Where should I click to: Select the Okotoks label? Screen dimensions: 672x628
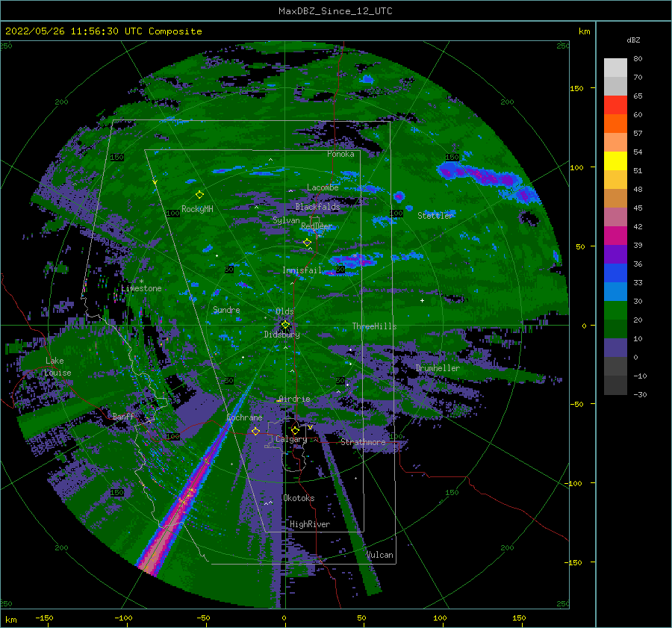coord(299,498)
